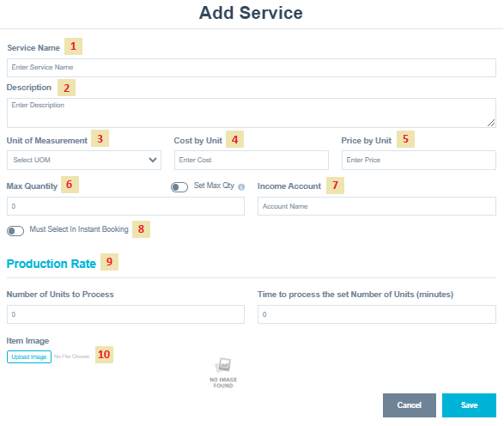
Task: Toggle the Set Max Qty switch
Action: tap(179, 187)
